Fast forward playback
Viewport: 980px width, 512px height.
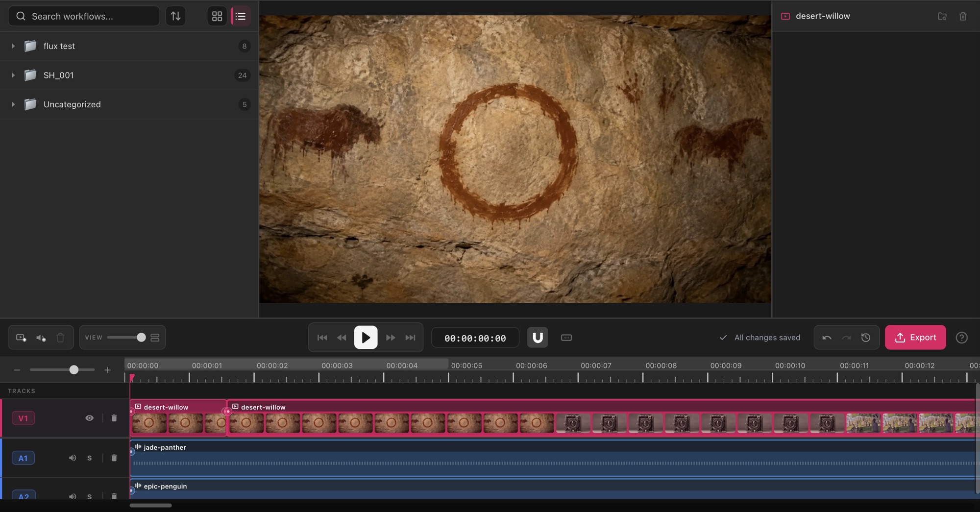tap(391, 338)
